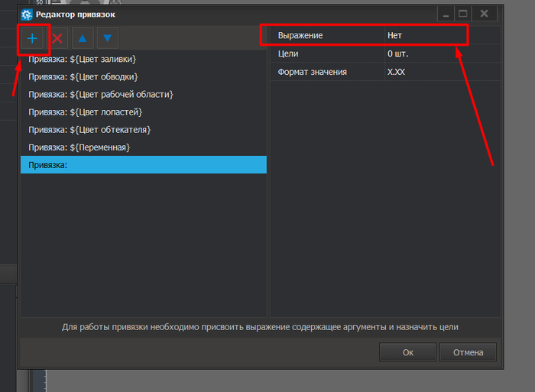Close the Редактор привязок dialog
The height and width of the screenshot is (392, 535).
[x=484, y=14]
